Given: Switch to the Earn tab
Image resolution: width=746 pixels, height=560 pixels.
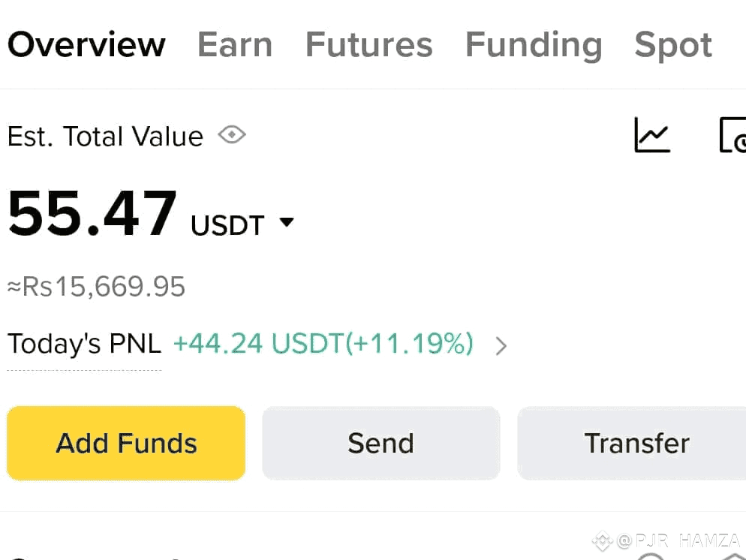Looking at the screenshot, I should pyautogui.click(x=235, y=45).
